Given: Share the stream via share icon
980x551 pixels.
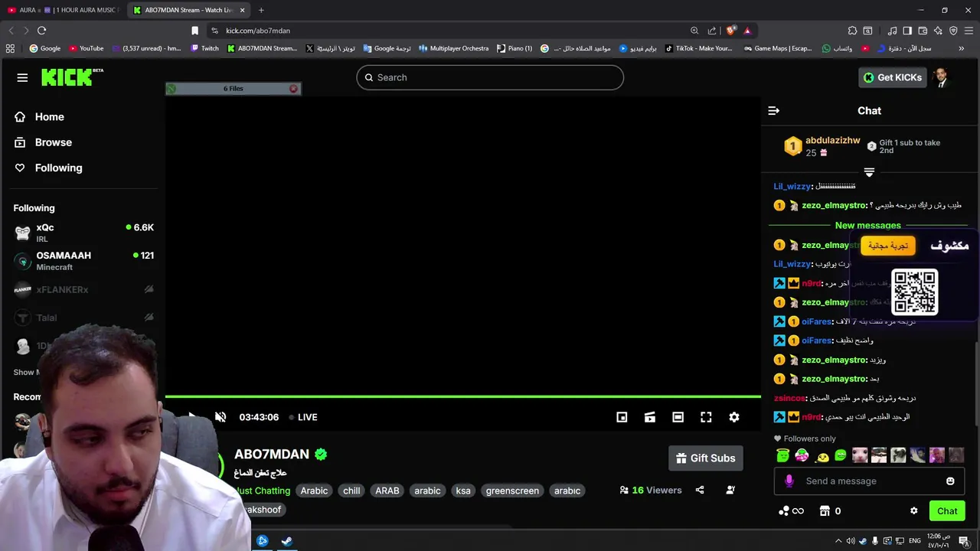Looking at the screenshot, I should click(700, 490).
